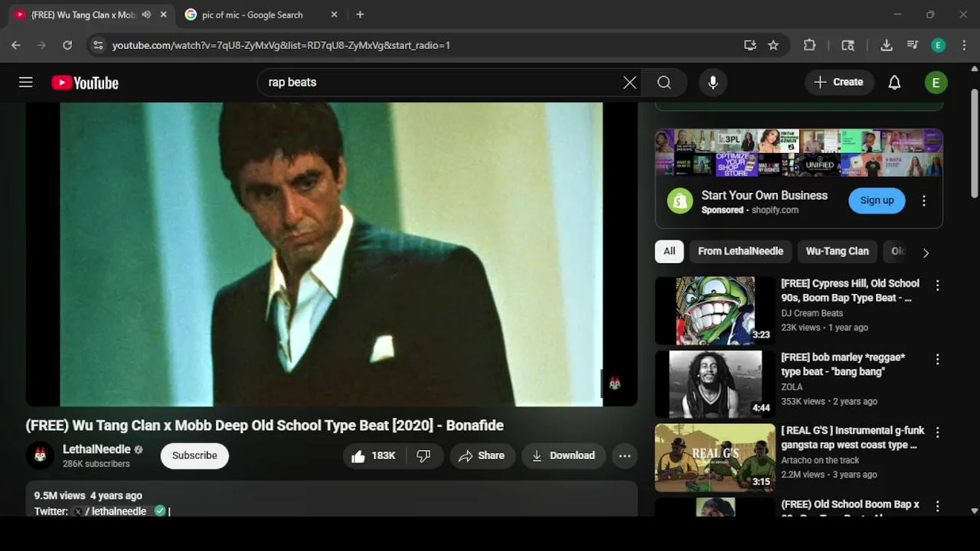The height and width of the screenshot is (551, 980).
Task: Dislike the video with thumbs down
Action: 423,456
